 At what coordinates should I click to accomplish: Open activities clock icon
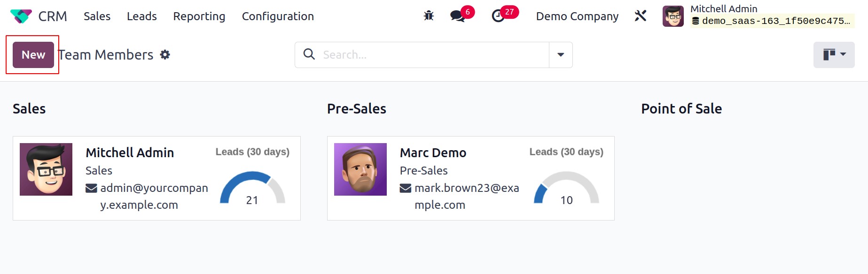(x=498, y=16)
